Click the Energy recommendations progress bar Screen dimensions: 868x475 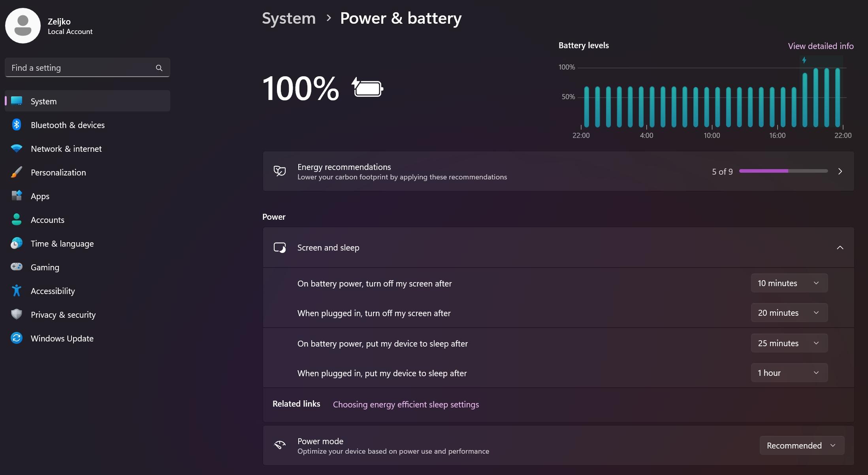click(783, 171)
